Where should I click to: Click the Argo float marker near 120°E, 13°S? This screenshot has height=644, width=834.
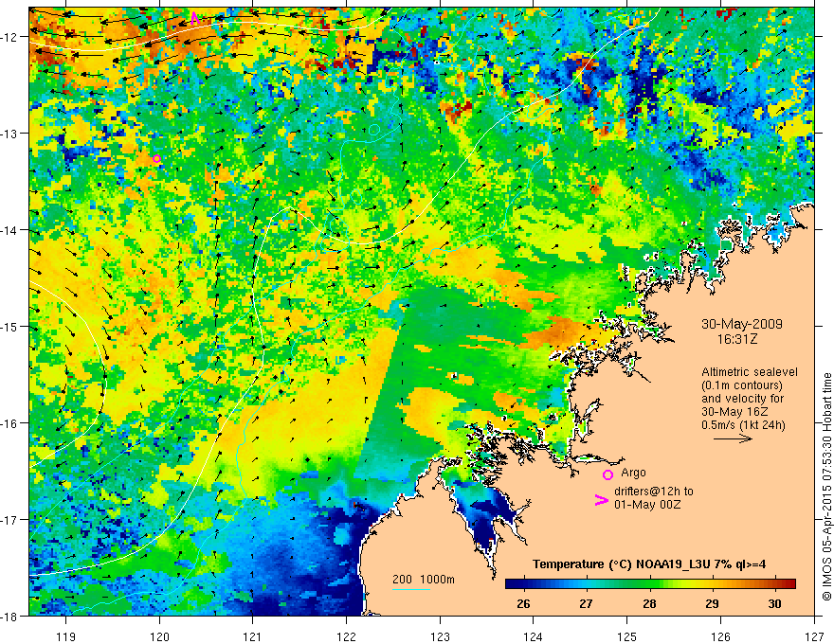click(156, 158)
